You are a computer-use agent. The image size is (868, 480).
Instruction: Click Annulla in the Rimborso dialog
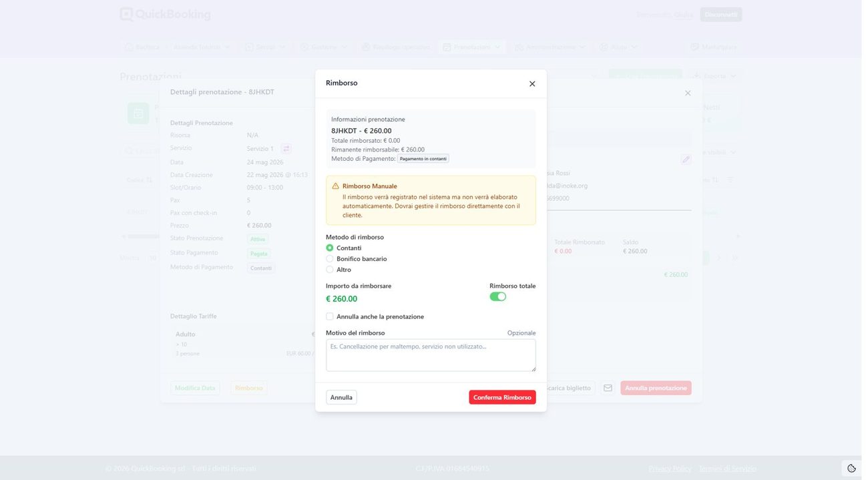[341, 397]
